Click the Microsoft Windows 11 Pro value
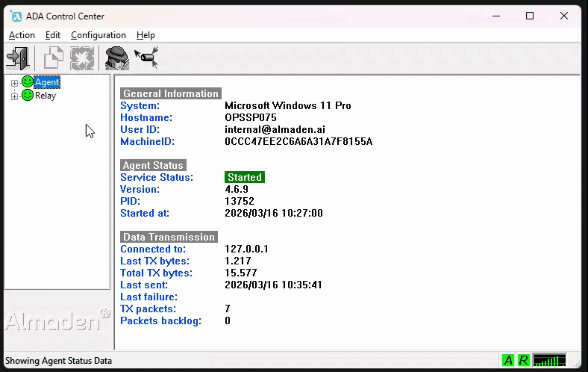 (x=287, y=105)
